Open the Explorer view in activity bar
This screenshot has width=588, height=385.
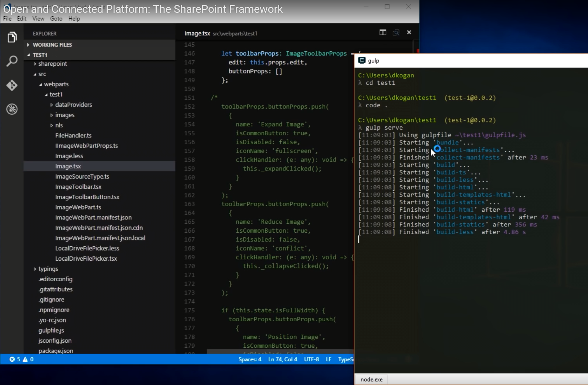click(12, 37)
